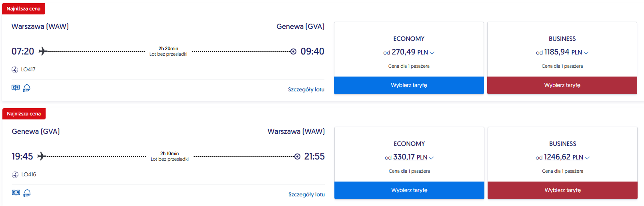Expand Economy price 270,49 PLN dropdown
The height and width of the screenshot is (206, 644).
432,53
